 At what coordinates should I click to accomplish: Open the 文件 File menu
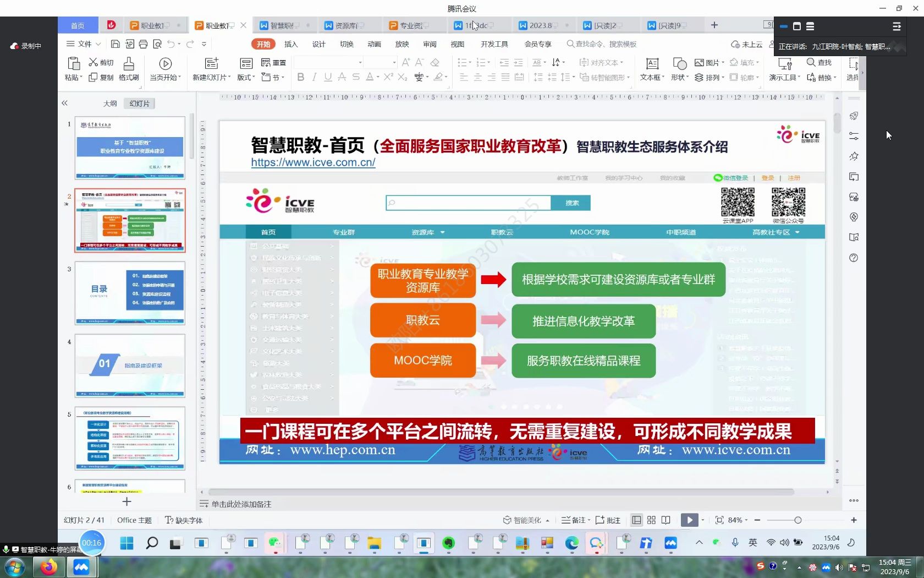tap(84, 44)
